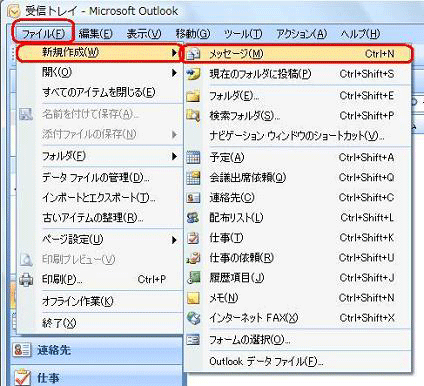This screenshot has height=386, width=424.
Task: Expand the フォルダ(F) submenu arrow in File menu
Action: [x=174, y=156]
